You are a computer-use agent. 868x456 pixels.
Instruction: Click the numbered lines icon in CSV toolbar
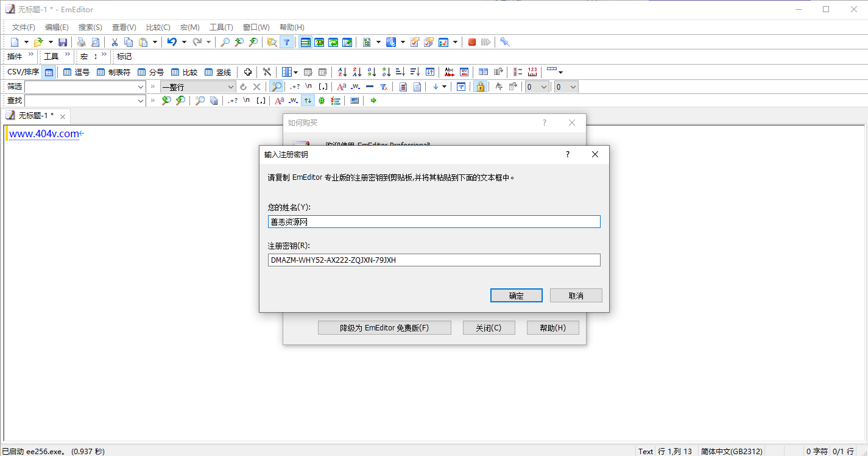point(518,72)
